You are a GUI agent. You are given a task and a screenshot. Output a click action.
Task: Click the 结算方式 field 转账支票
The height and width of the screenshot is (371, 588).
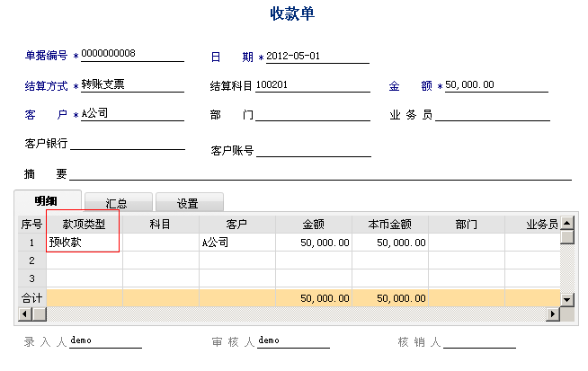(132, 84)
